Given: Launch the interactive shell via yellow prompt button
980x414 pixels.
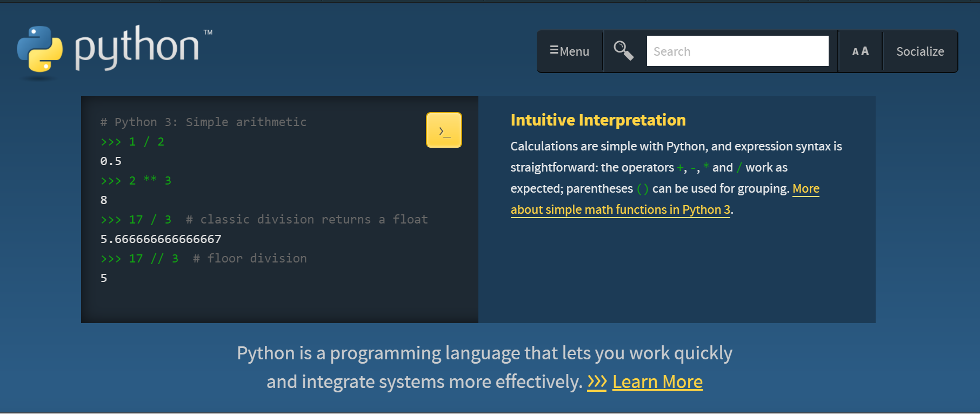Looking at the screenshot, I should tap(444, 130).
